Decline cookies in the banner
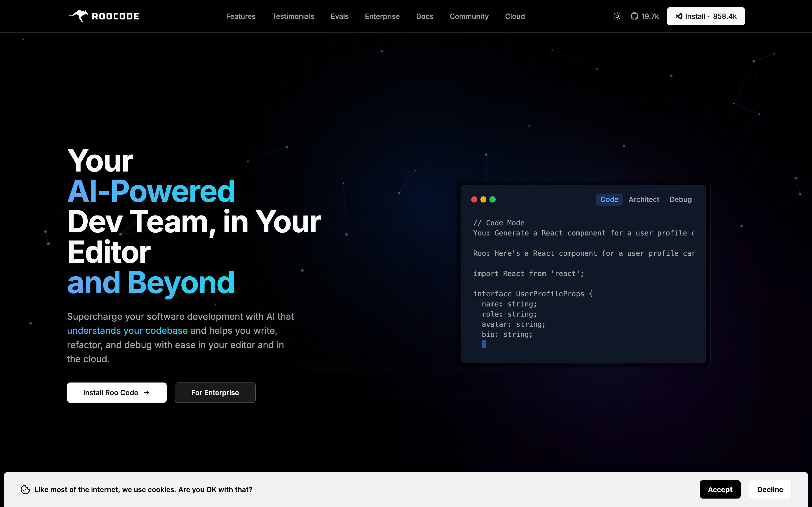This screenshot has height=507, width=812. pos(770,489)
